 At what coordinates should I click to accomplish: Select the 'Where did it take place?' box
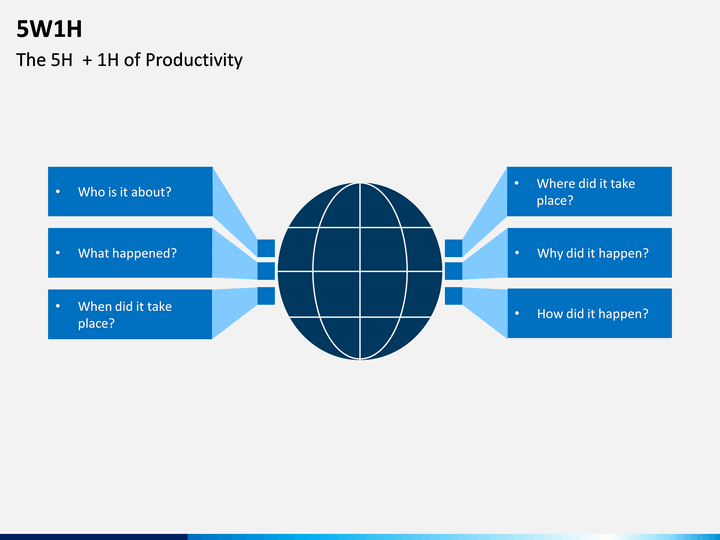click(x=589, y=191)
